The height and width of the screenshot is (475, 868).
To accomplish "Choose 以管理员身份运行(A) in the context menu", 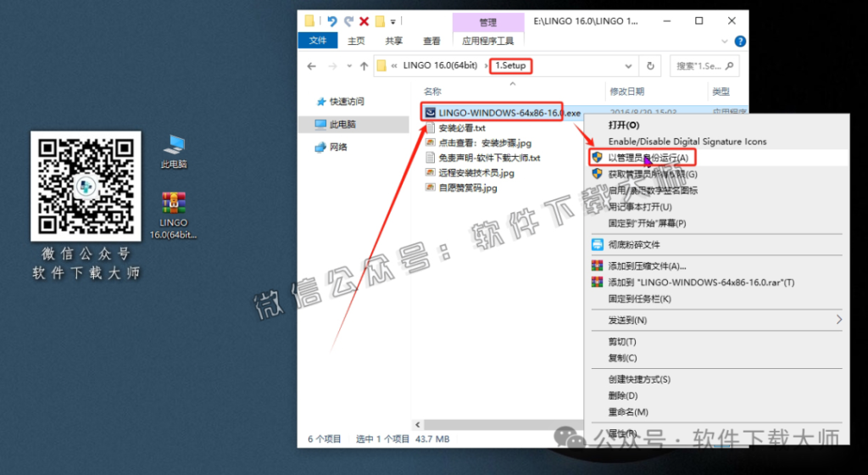I will (x=717, y=158).
